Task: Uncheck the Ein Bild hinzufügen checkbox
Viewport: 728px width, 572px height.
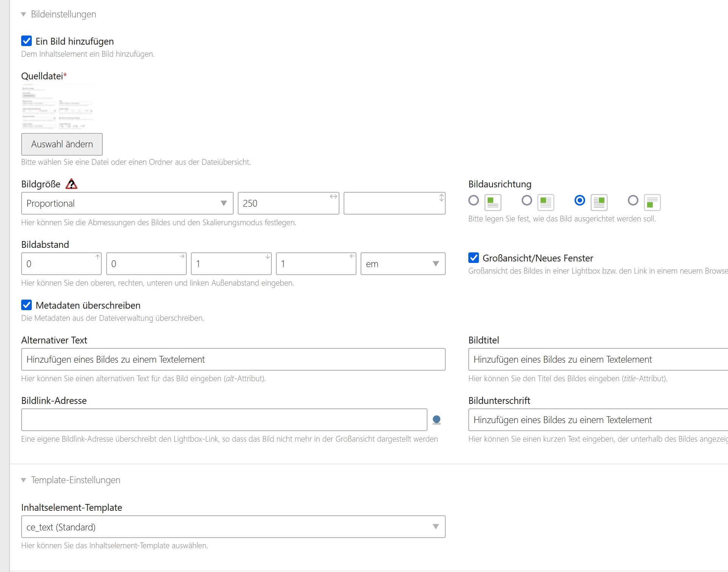Action: pos(26,41)
